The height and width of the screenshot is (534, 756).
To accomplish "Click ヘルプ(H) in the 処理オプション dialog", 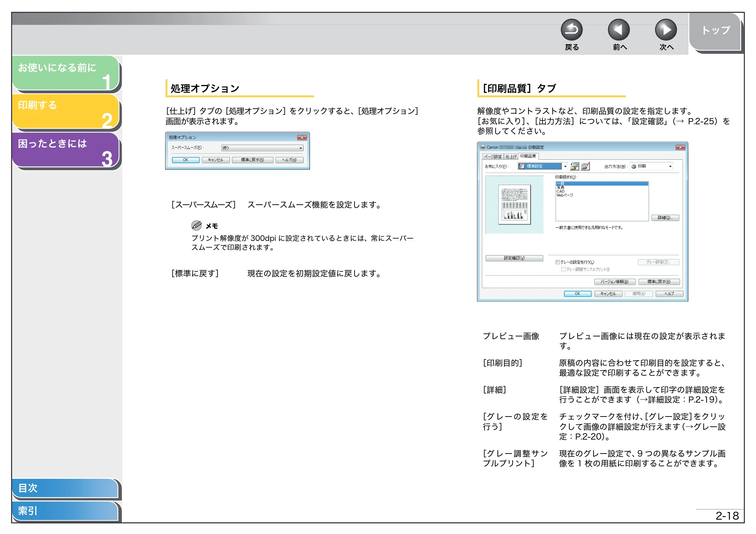I will (x=290, y=160).
